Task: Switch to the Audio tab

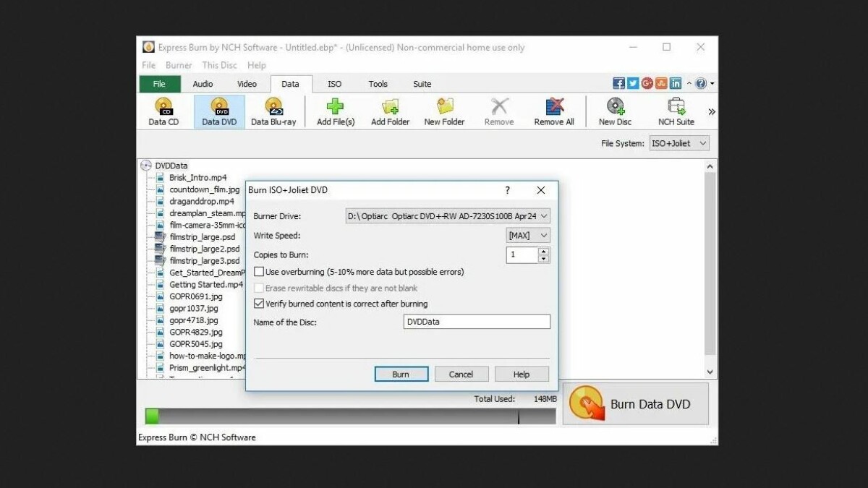Action: point(203,84)
